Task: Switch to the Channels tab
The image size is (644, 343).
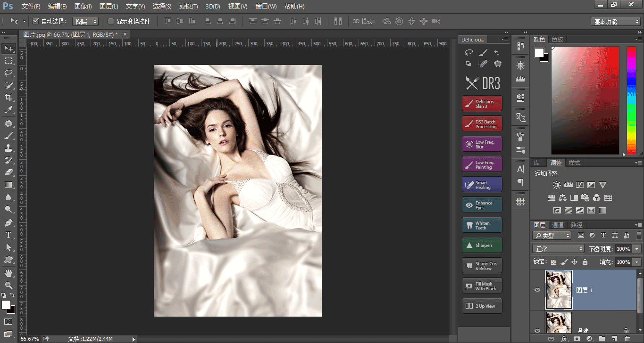Action: 558,225
